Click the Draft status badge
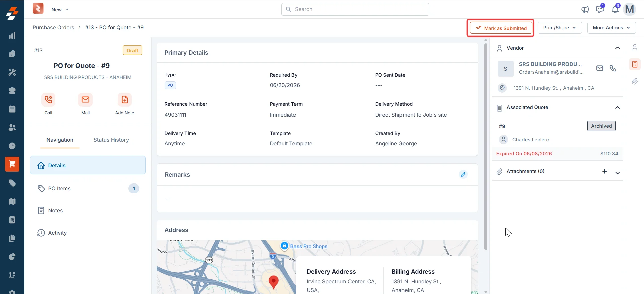Image resolution: width=644 pixels, height=294 pixels. click(132, 50)
